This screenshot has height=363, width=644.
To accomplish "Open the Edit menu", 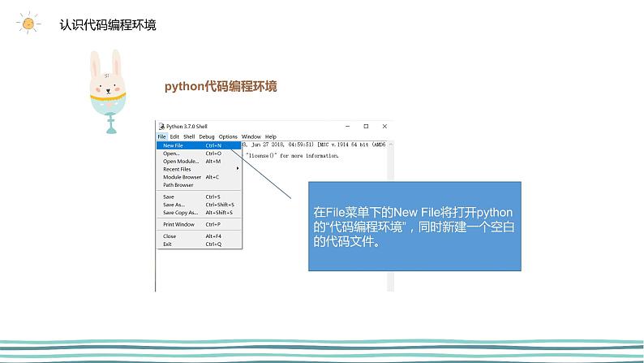I will (174, 136).
